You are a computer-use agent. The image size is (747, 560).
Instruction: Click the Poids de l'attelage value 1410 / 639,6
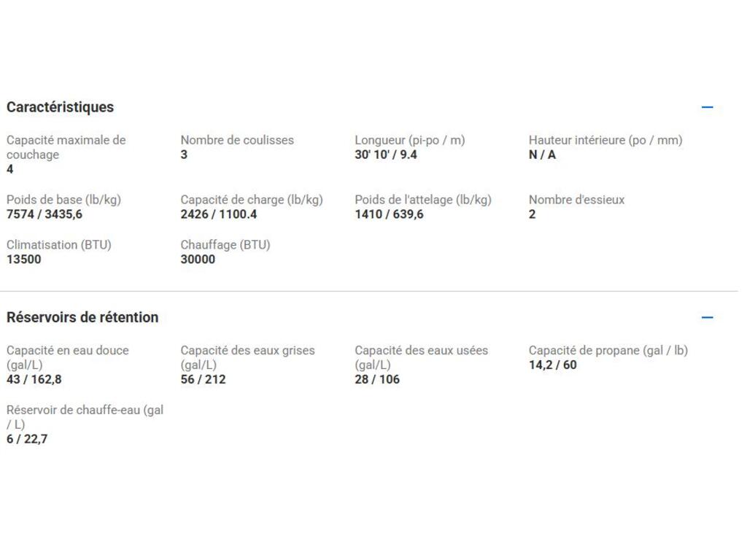(390, 214)
